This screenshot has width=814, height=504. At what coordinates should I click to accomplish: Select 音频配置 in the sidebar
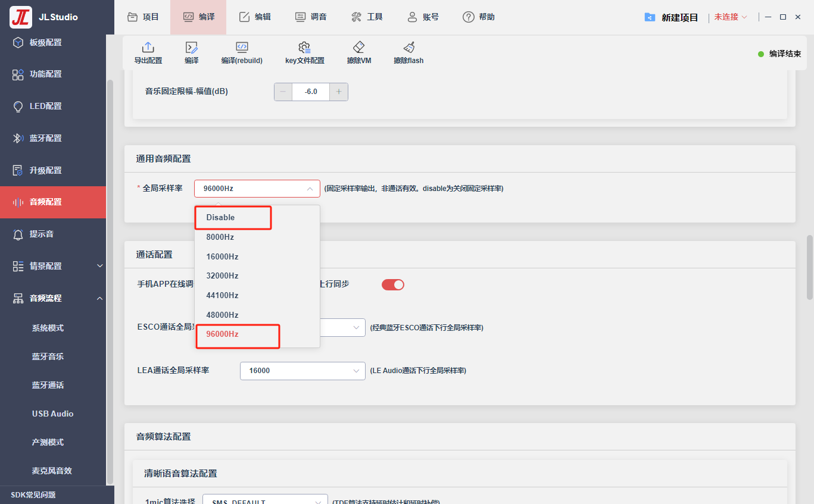coord(53,202)
